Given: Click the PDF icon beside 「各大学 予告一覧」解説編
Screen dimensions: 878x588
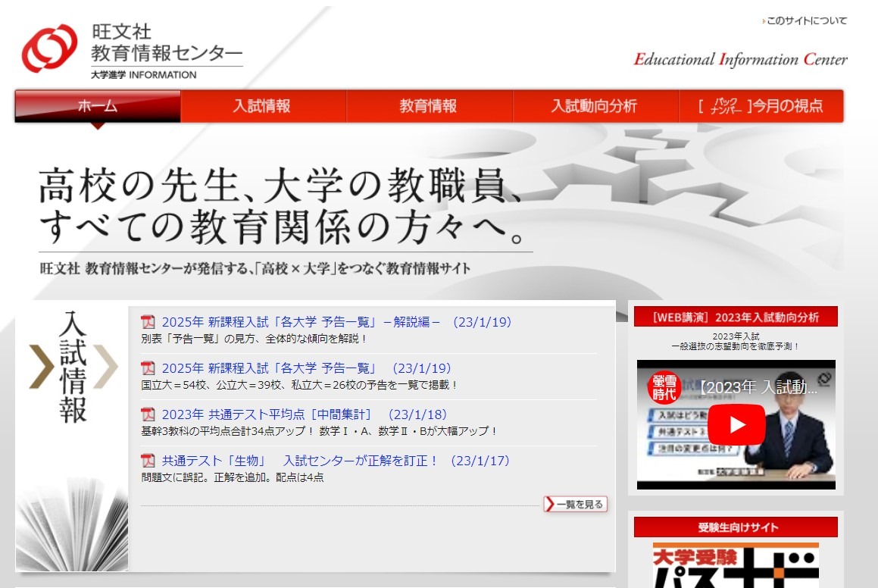Looking at the screenshot, I should 149,322.
